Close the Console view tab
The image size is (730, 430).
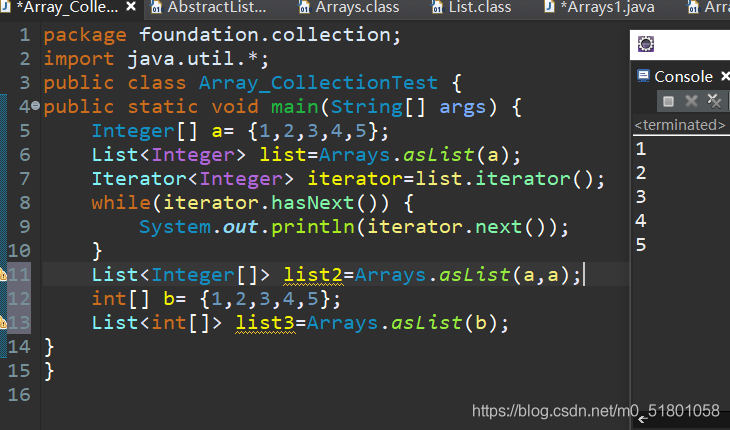725,76
